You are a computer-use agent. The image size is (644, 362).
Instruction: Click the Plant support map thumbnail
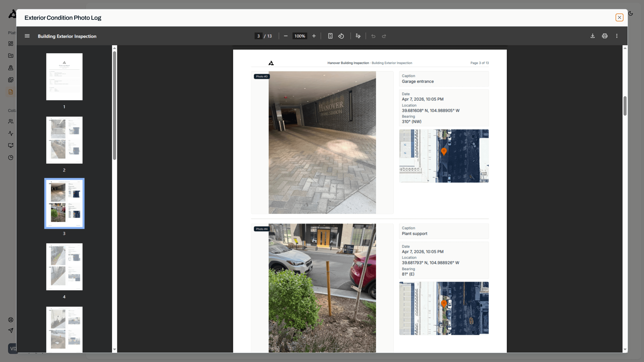[x=444, y=308]
